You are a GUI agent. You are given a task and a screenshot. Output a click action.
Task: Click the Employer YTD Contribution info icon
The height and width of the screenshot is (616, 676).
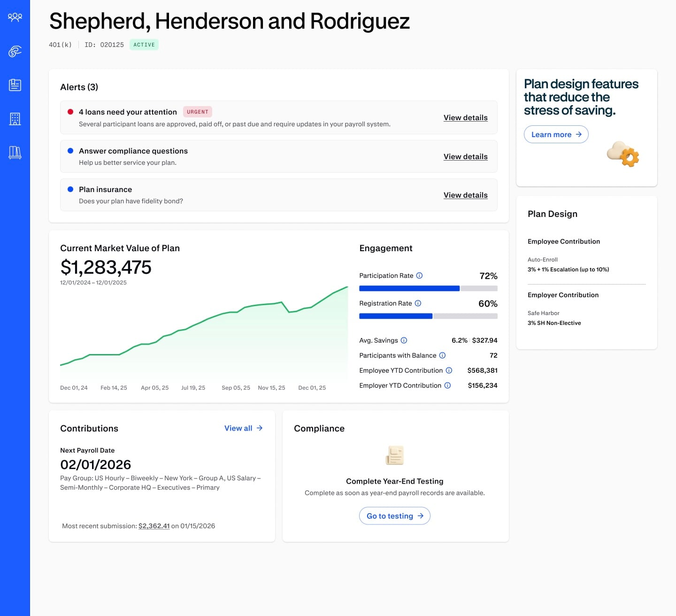(x=447, y=385)
